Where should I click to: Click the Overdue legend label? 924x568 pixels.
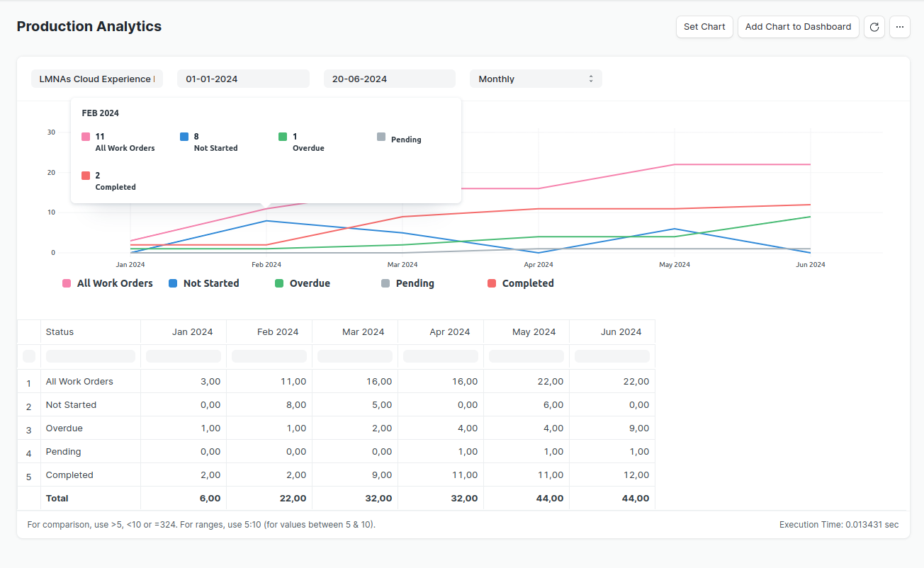pyautogui.click(x=310, y=283)
